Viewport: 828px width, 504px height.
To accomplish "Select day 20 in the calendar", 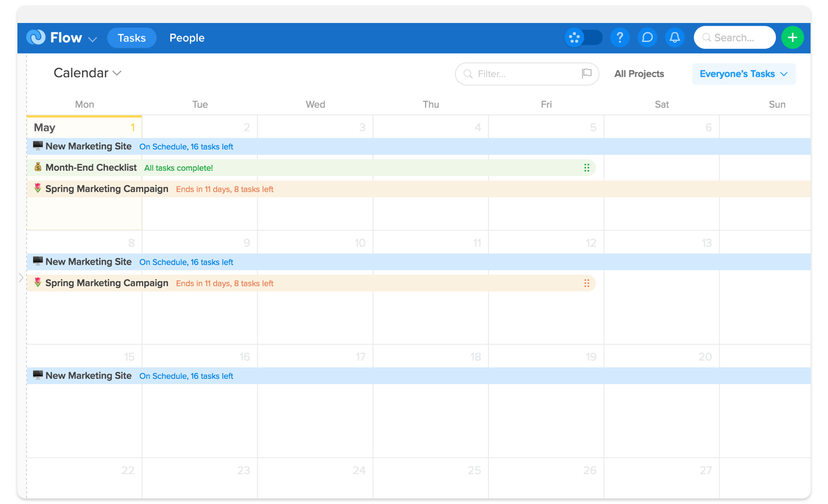I will (661, 401).
